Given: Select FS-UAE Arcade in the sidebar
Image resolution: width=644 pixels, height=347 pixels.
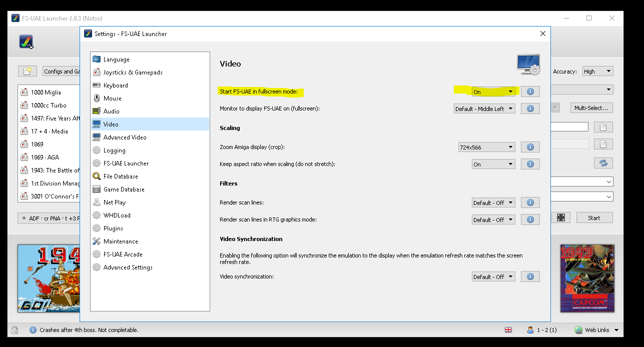Looking at the screenshot, I should pos(150,254).
